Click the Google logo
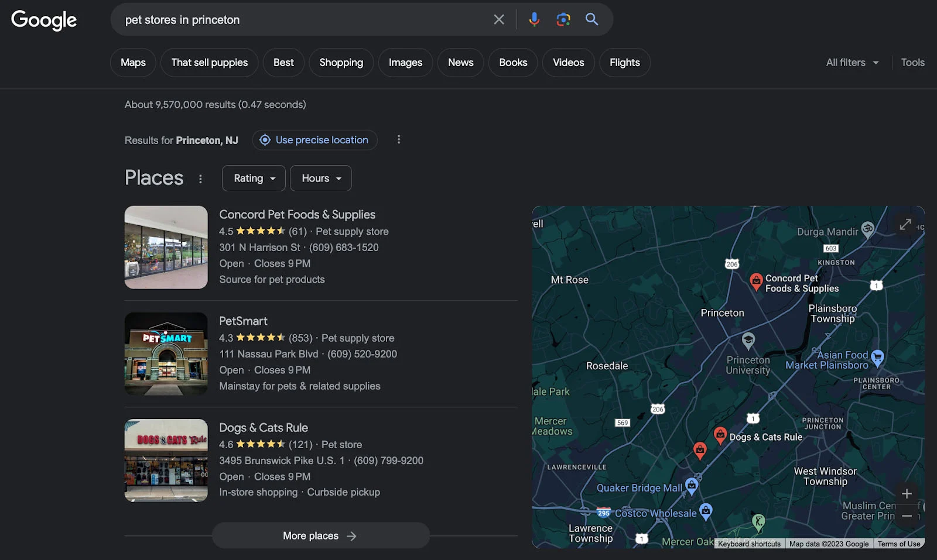This screenshot has width=937, height=560. (x=44, y=20)
